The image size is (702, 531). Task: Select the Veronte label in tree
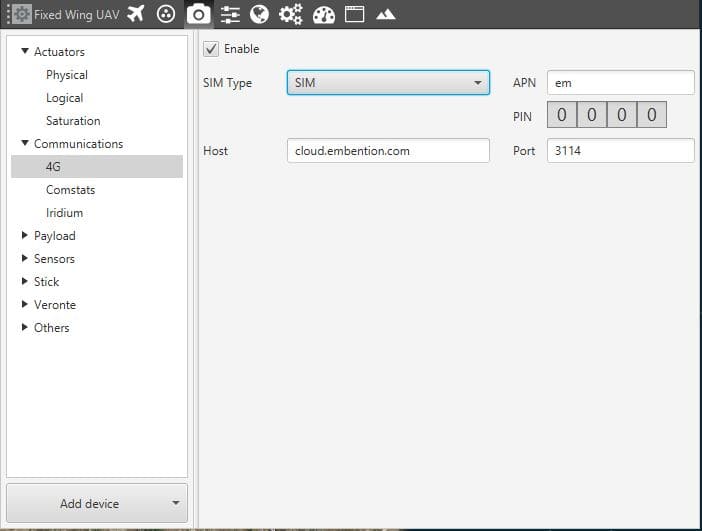55,305
